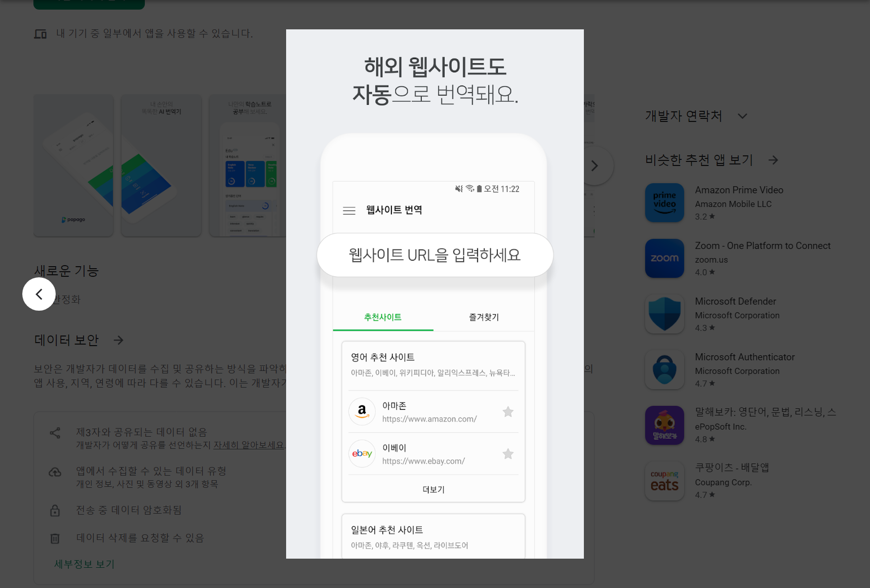This screenshot has width=870, height=588.
Task: Click the 데이터 보안 heading
Action: 66,340
